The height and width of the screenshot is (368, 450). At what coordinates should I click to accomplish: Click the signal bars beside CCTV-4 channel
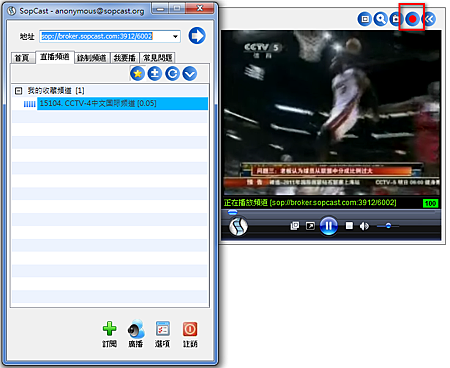click(29, 104)
